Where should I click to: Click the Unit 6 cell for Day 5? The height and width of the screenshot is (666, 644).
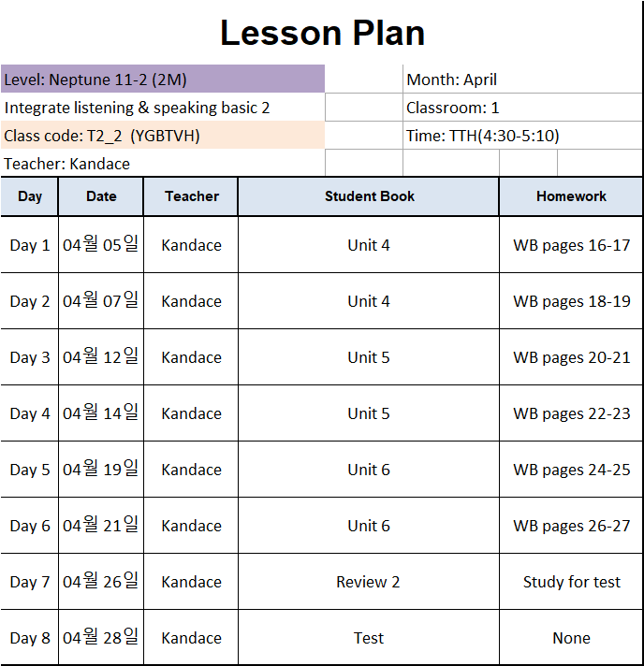pos(369,469)
